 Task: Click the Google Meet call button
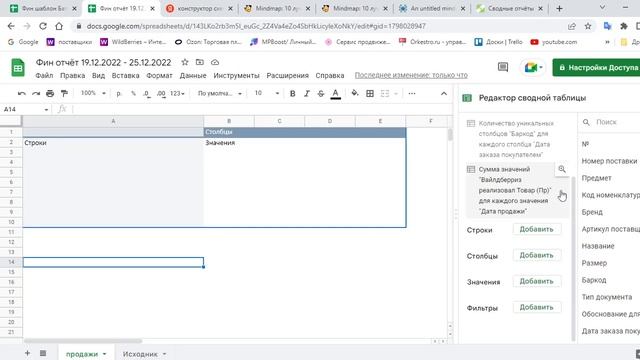533,67
